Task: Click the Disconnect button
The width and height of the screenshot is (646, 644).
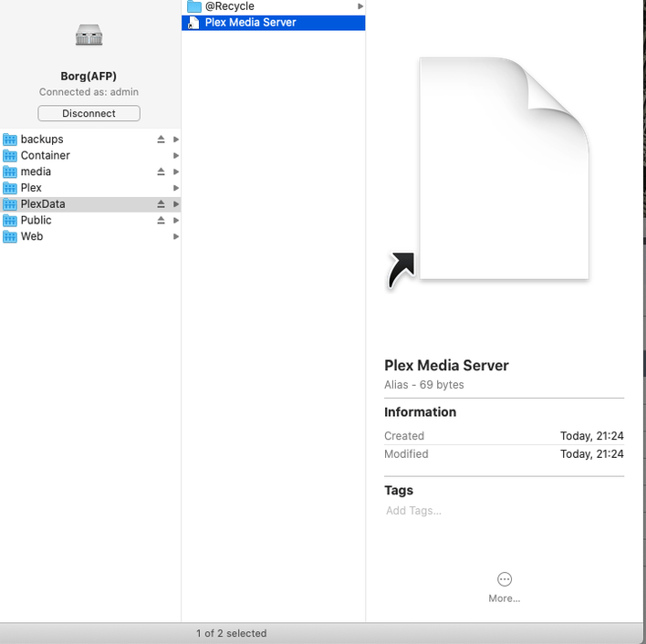Action: tap(89, 113)
